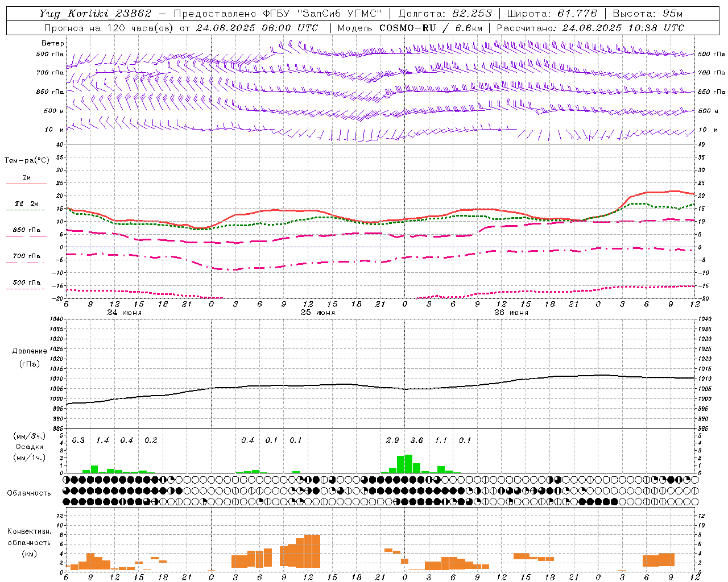Click the 2м temperature legend label
The height and width of the screenshot is (582, 728).
click(27, 177)
